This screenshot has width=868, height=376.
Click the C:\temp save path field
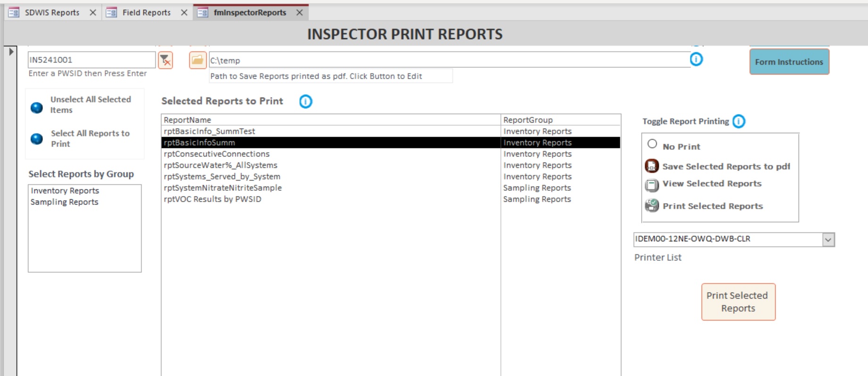[x=450, y=60]
